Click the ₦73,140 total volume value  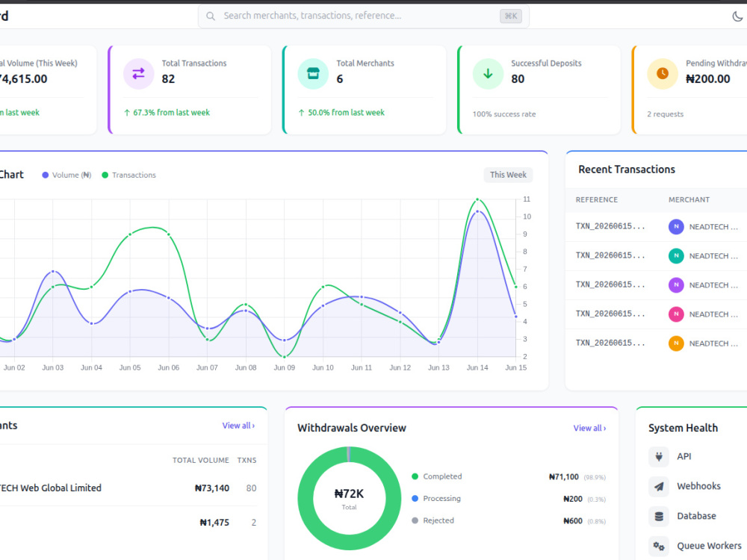pyautogui.click(x=212, y=488)
